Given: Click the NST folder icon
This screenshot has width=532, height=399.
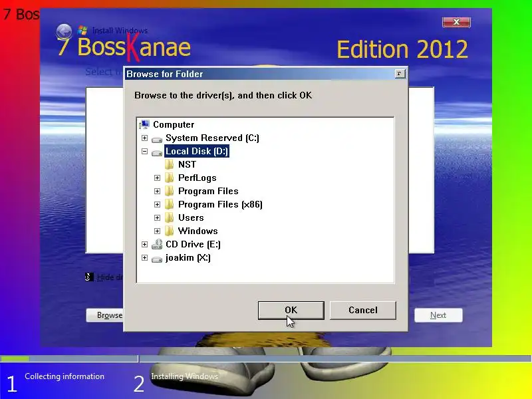Looking at the screenshot, I should coord(170,164).
